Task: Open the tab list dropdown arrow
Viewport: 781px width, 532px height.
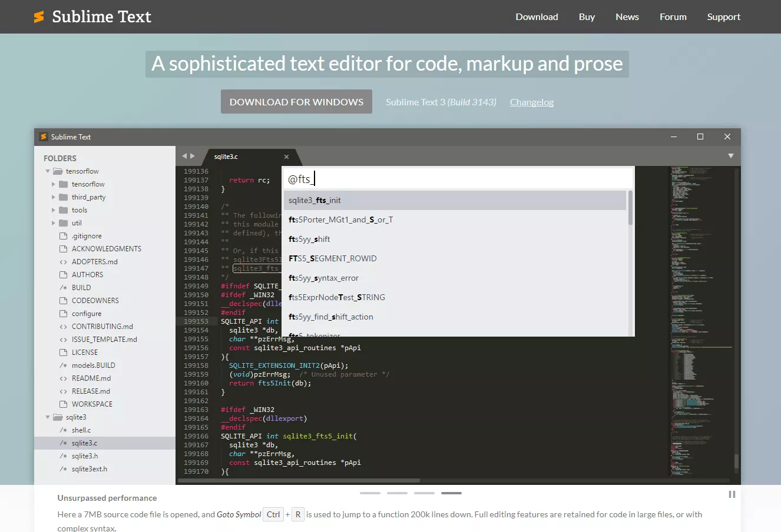Action: tap(731, 156)
